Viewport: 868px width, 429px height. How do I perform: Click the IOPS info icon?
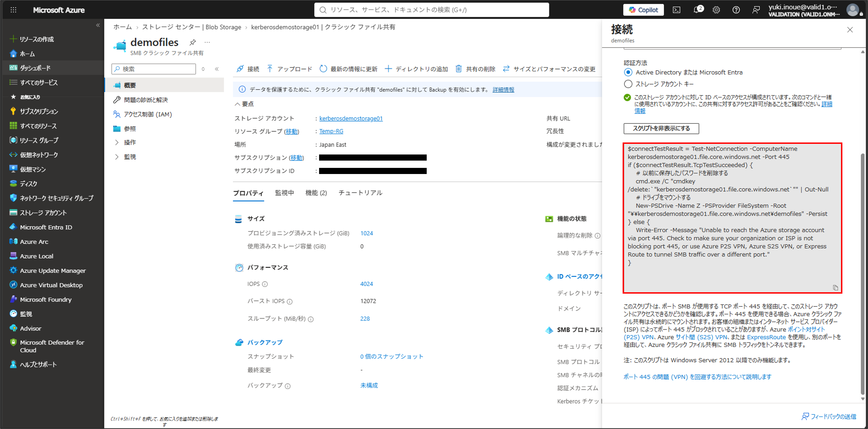pyautogui.click(x=265, y=284)
